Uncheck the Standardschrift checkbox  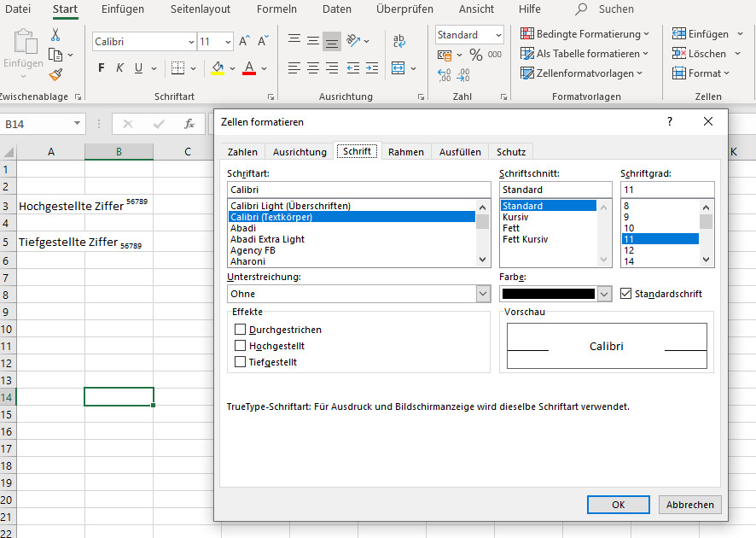tap(626, 294)
